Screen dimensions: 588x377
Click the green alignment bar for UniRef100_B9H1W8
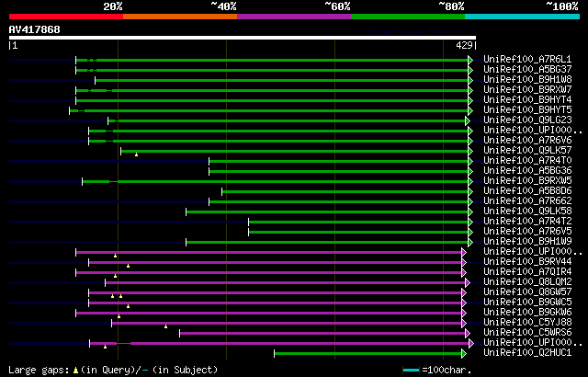coord(281,80)
